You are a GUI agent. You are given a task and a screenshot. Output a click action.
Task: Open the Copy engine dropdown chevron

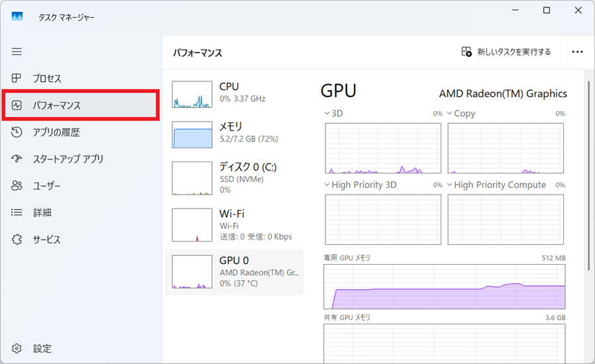click(x=450, y=114)
